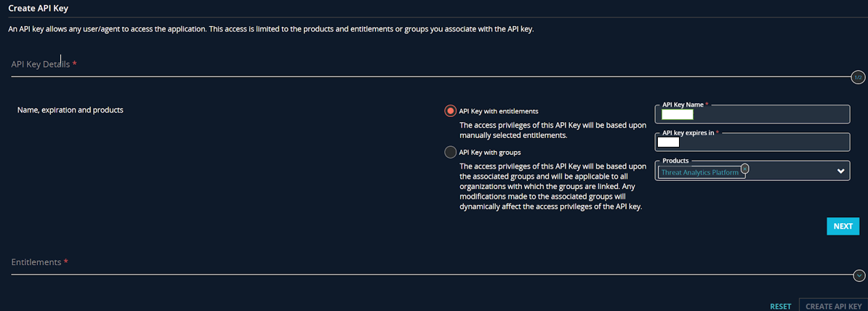Click empty area inside the Products field
Viewport: 868px width, 311px height.
tap(792, 171)
